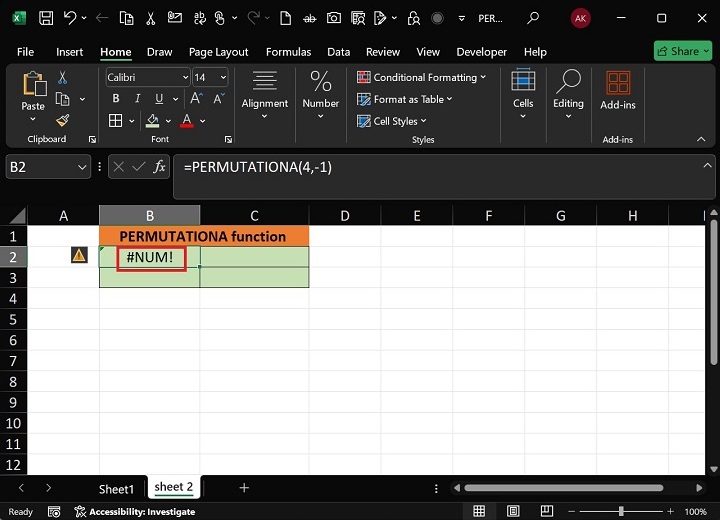Select the Format Painter brush icon
This screenshot has height=520, width=720.
[62, 120]
